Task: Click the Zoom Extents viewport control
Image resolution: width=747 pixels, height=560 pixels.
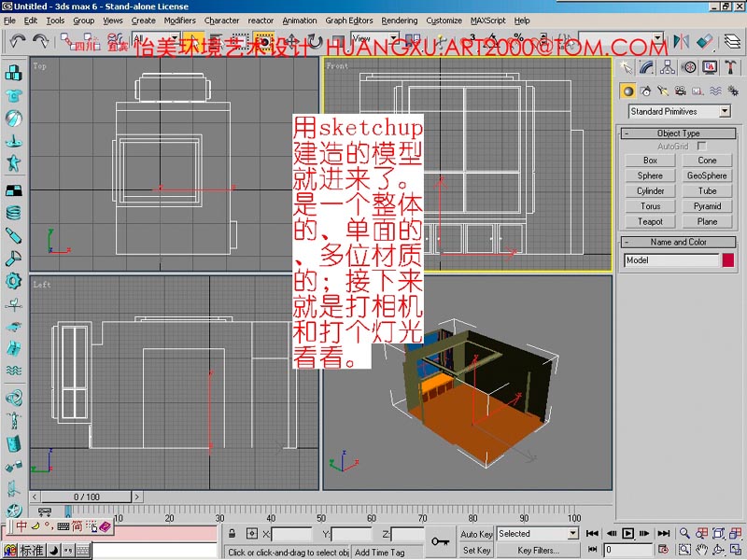Action: [718, 533]
